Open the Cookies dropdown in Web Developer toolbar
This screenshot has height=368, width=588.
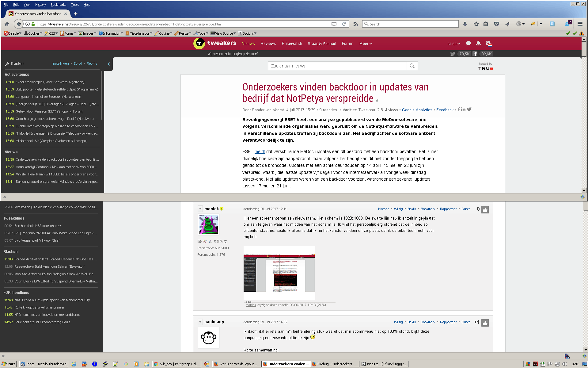coord(33,33)
